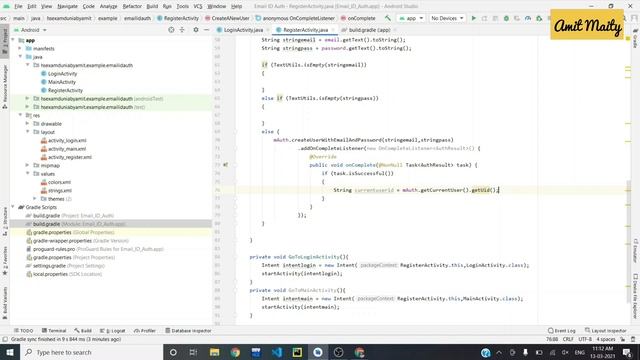Collapse the res folder

[x=20, y=115]
